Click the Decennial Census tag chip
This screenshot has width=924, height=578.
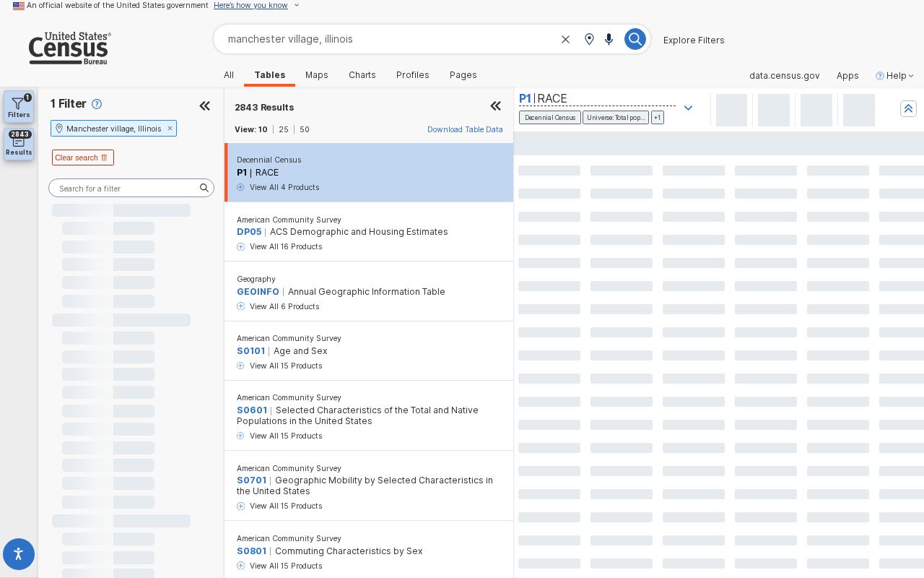pos(550,117)
